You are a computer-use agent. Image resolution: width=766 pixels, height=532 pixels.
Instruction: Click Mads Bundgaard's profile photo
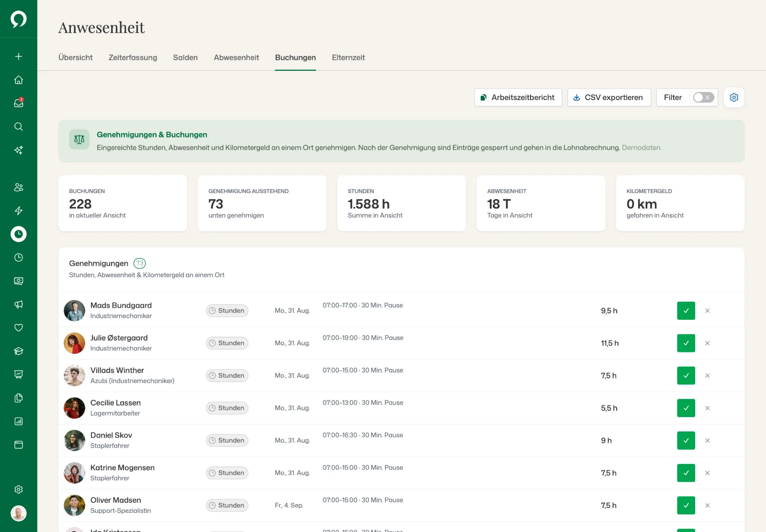75,311
